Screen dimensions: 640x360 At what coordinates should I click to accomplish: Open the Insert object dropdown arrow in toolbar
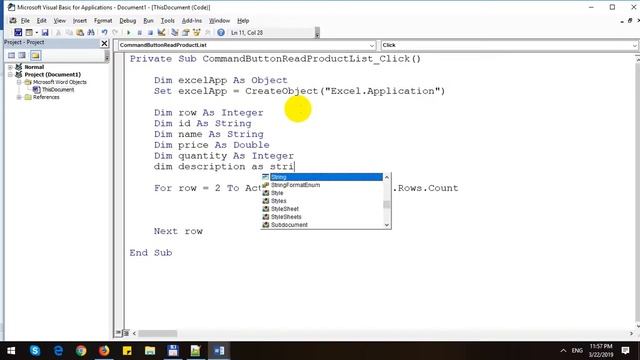point(36,32)
